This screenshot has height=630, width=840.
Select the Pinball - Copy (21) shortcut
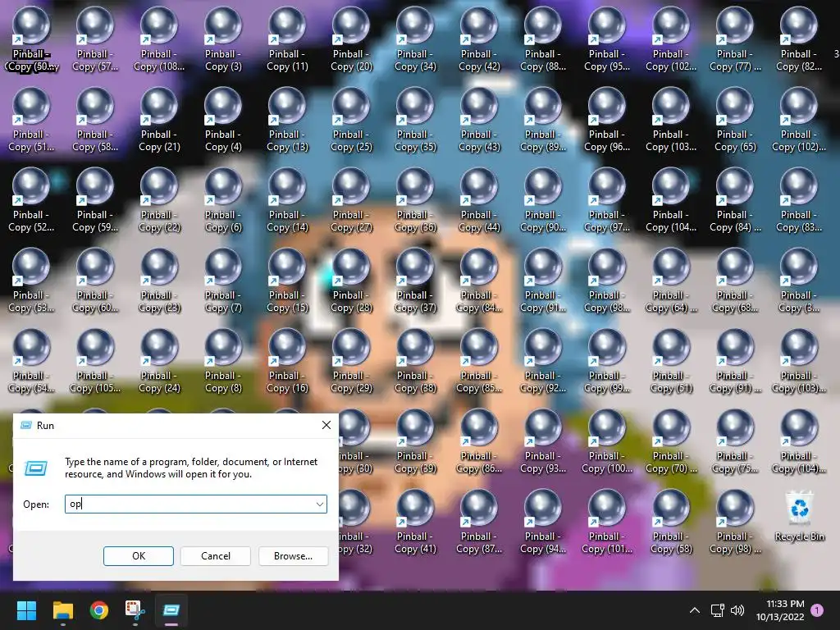point(159,120)
